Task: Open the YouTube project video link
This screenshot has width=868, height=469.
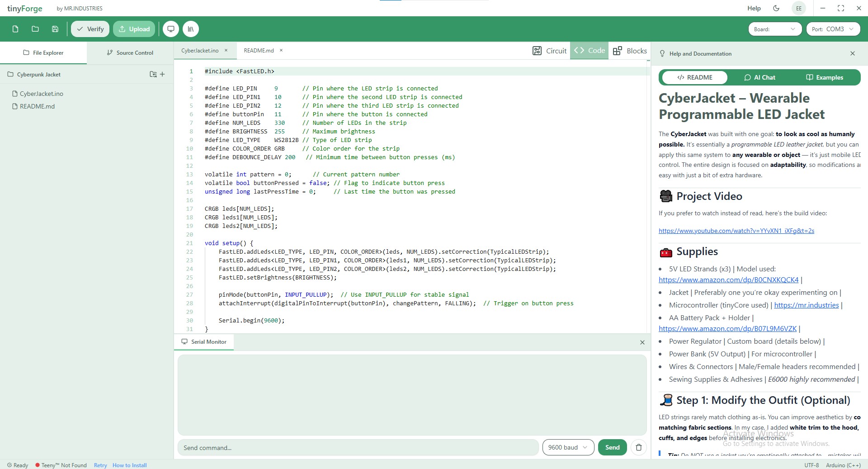Action: [x=736, y=231]
